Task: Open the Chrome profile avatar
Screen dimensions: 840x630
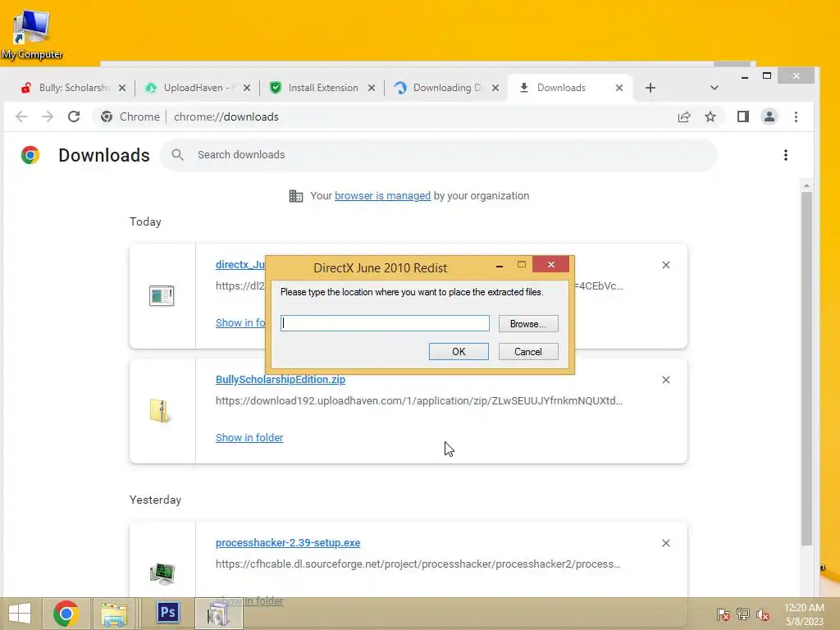Action: (769, 116)
